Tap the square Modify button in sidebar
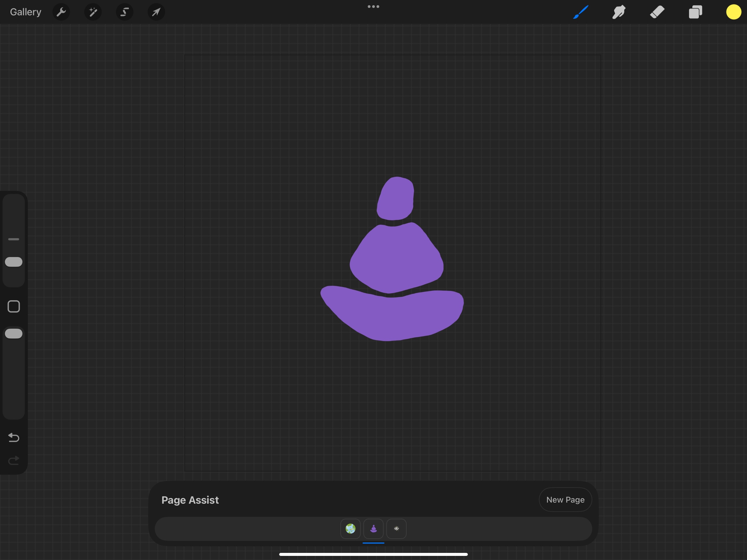747x560 pixels. pos(14,307)
